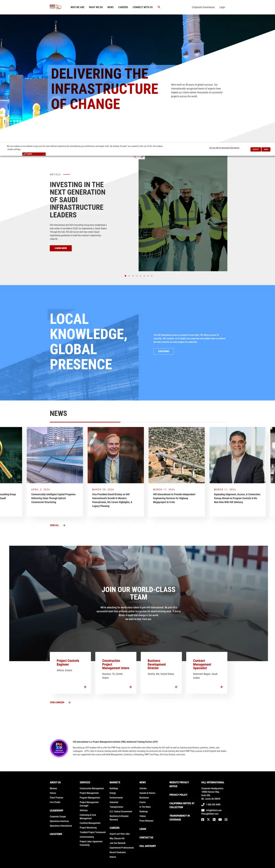Open the Crete highway megaproject photo
This screenshot has width=275, height=868.
(x=177, y=455)
